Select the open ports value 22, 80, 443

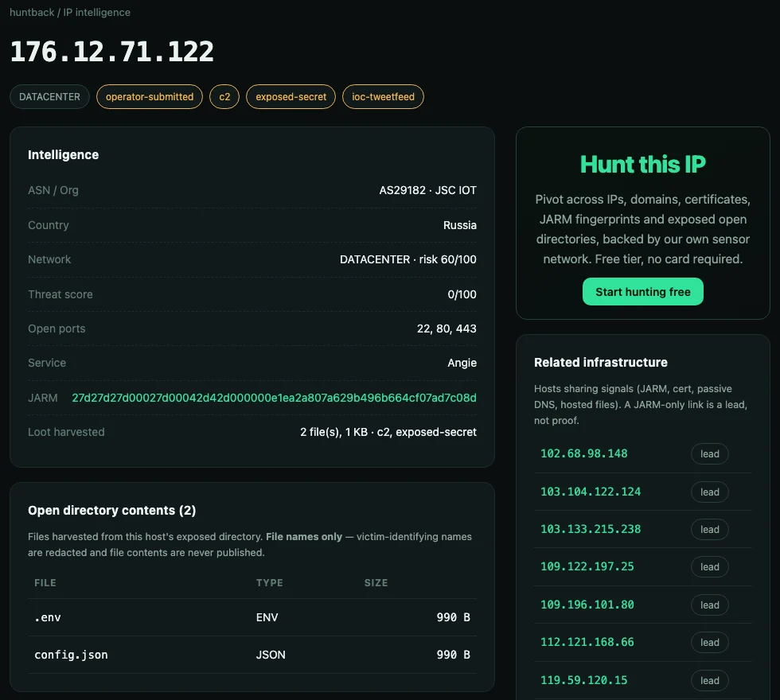(447, 329)
